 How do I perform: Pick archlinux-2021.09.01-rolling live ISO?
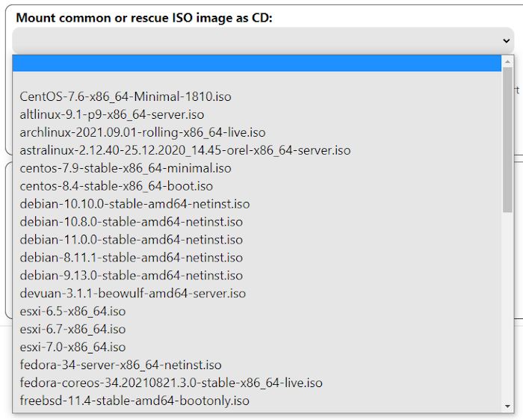pyautogui.click(x=143, y=132)
